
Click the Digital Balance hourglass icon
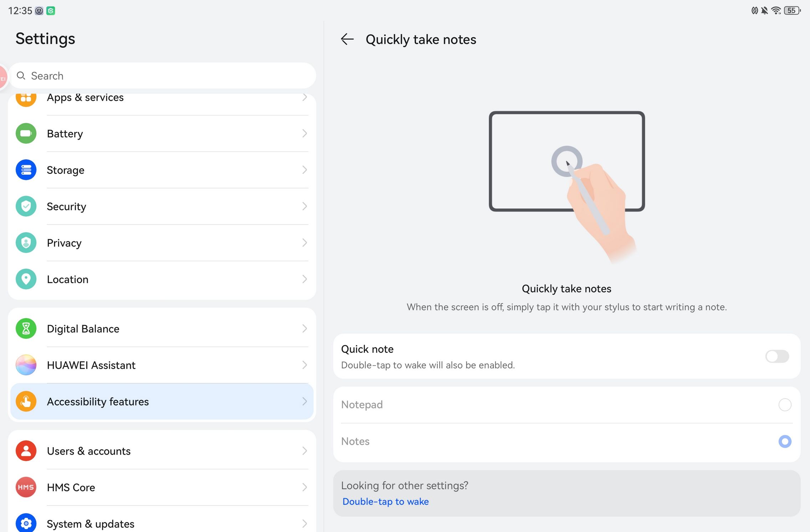26,329
